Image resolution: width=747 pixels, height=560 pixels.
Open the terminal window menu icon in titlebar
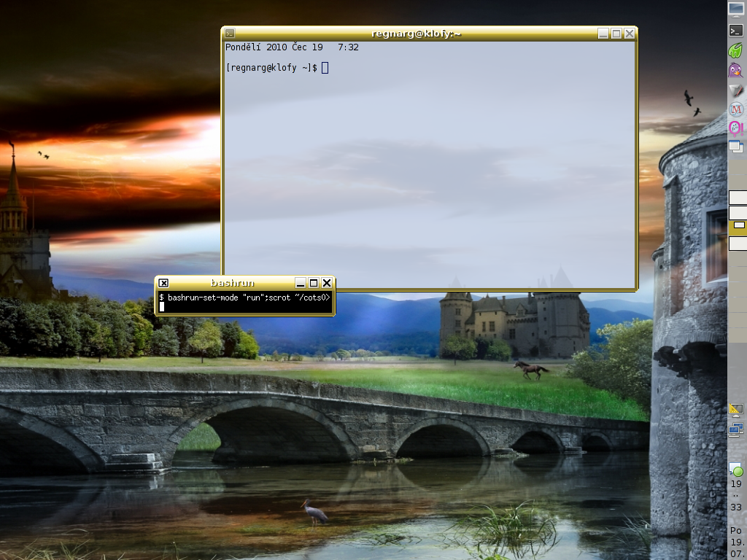230,34
